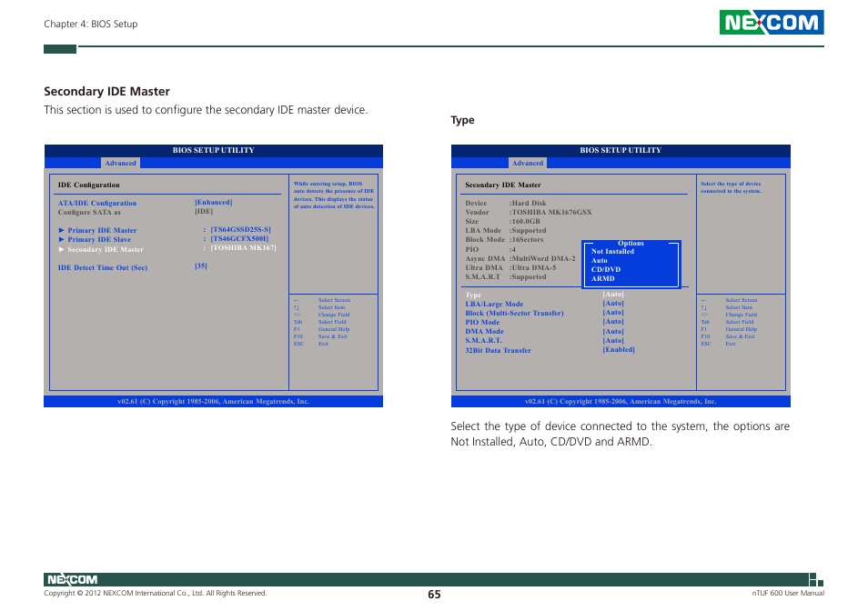Click the Chapter 4: BIOS Setup header
868x611 pixels.
[x=91, y=24]
